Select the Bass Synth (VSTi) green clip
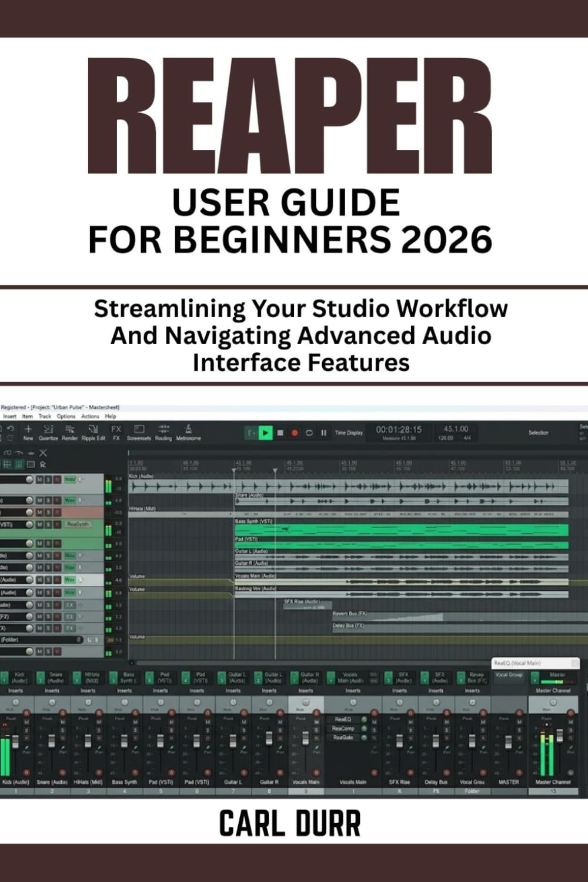The image size is (588, 882). [x=402, y=530]
